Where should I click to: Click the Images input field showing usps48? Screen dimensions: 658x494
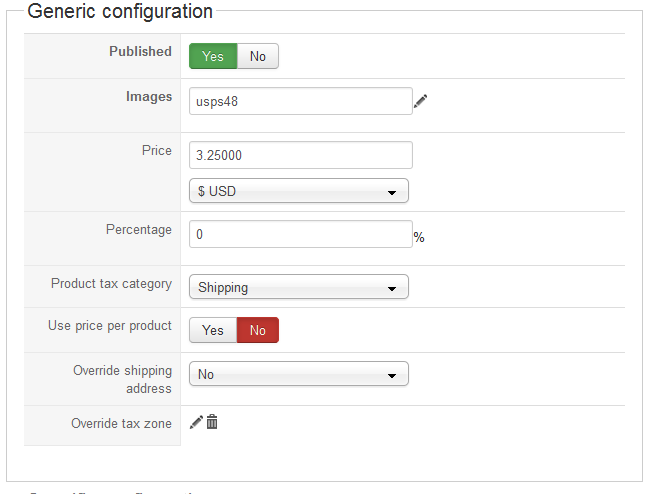300,101
